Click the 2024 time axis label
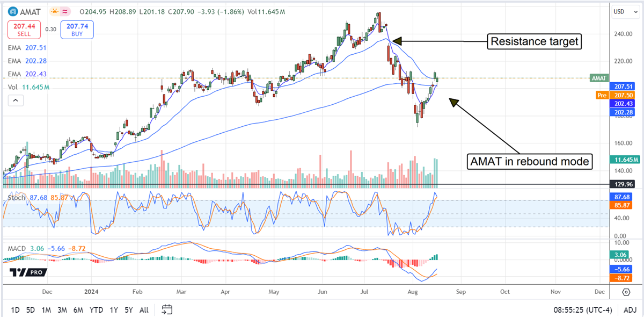The width and height of the screenshot is (644, 317). click(x=91, y=292)
